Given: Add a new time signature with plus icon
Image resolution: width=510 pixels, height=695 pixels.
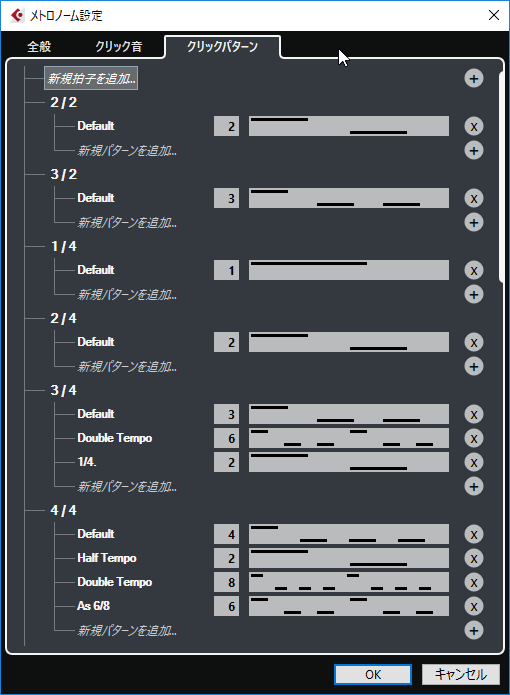Looking at the screenshot, I should (x=474, y=78).
